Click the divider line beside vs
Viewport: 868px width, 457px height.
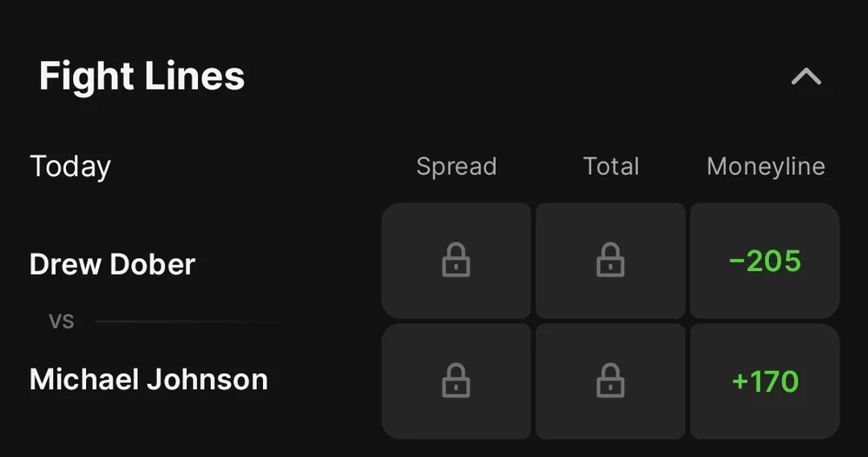pyautogui.click(x=187, y=321)
